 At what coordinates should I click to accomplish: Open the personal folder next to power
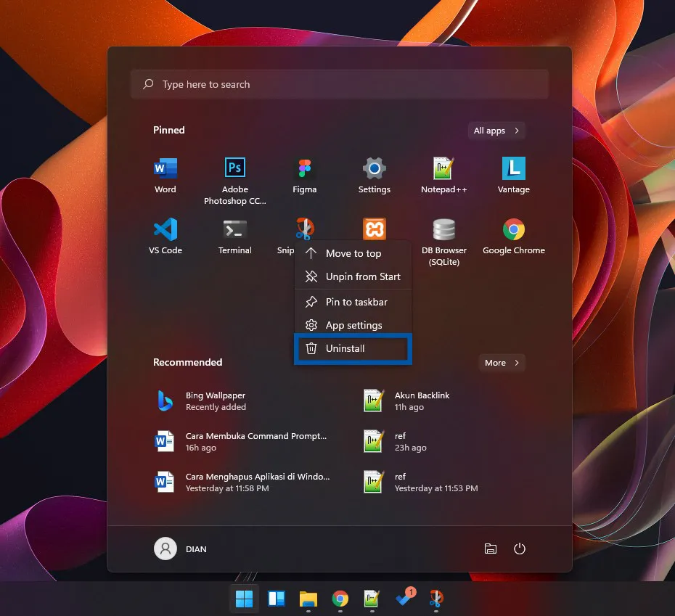491,549
